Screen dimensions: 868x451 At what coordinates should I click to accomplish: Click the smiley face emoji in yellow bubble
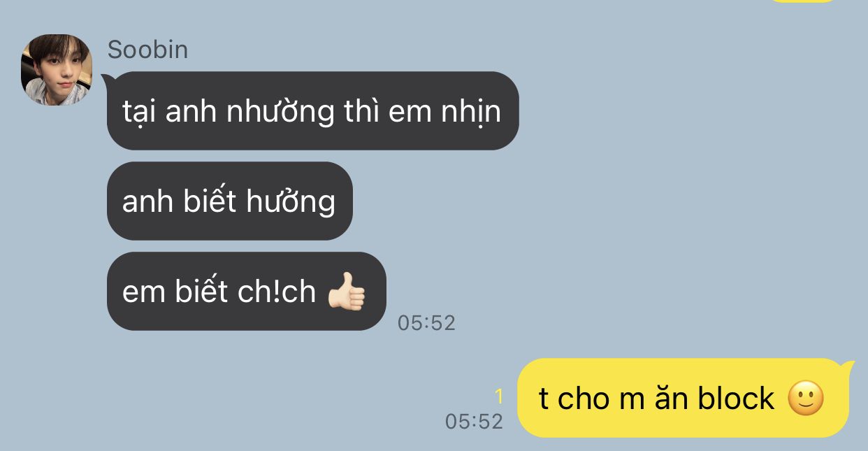tap(806, 399)
